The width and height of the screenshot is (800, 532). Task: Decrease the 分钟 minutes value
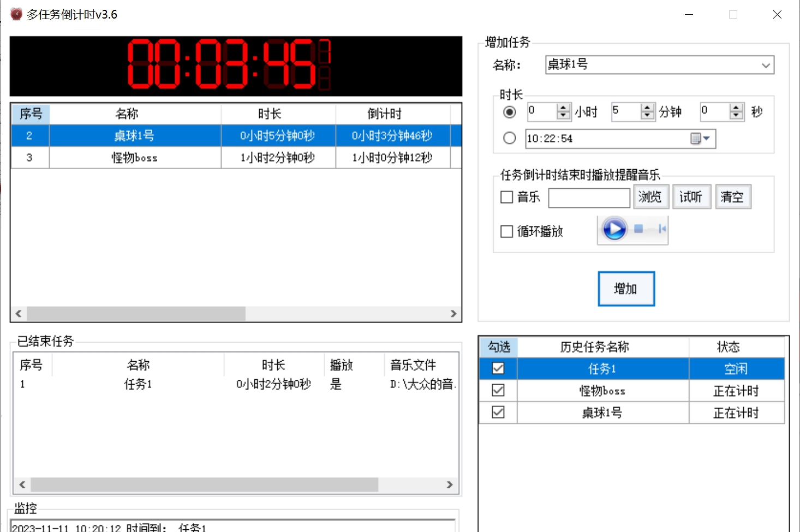click(x=648, y=116)
